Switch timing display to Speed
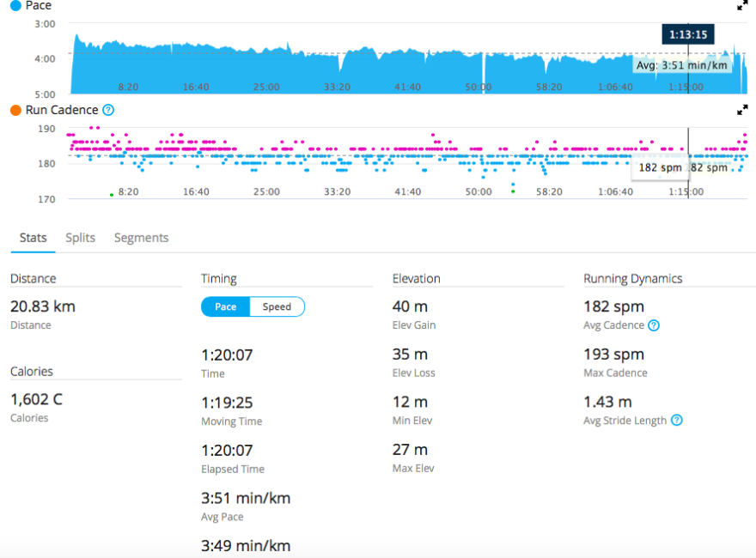 (277, 307)
